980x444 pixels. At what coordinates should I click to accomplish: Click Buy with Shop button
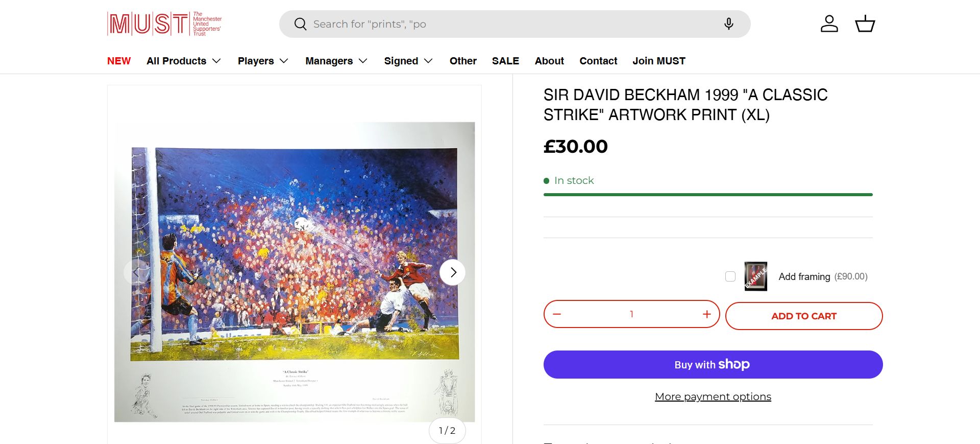(713, 364)
